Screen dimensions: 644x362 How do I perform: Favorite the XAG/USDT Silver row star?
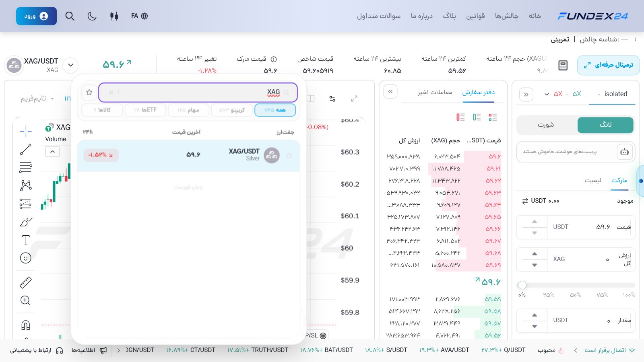pyautogui.click(x=289, y=155)
